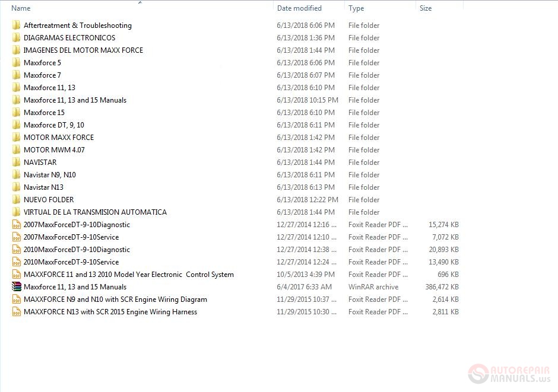Select 'VIRTUAL DE LA TRANSMISION AUTOMATICA' name
Viewport: 558px width, 392px height.
click(x=95, y=212)
